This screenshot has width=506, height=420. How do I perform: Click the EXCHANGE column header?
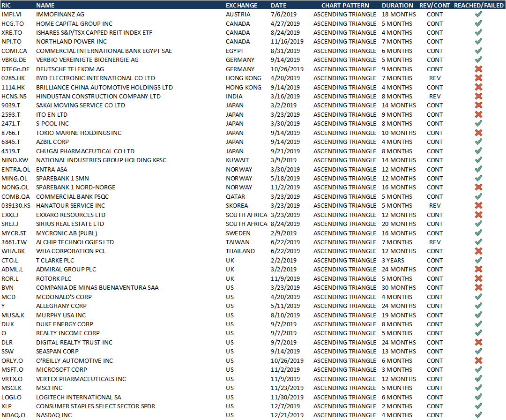pyautogui.click(x=241, y=5)
